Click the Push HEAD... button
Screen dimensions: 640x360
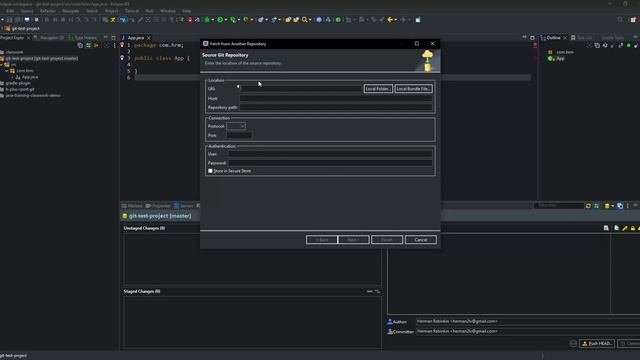point(597,344)
